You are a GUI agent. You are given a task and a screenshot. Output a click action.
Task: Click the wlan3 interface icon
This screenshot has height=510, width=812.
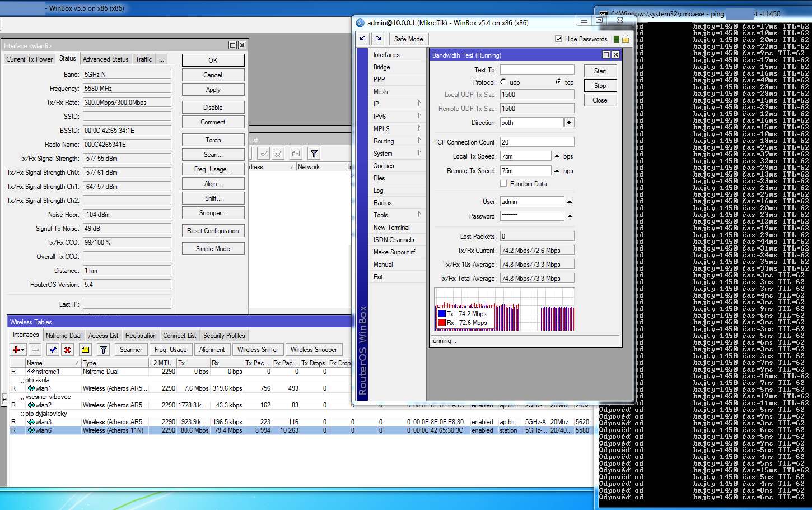point(31,422)
